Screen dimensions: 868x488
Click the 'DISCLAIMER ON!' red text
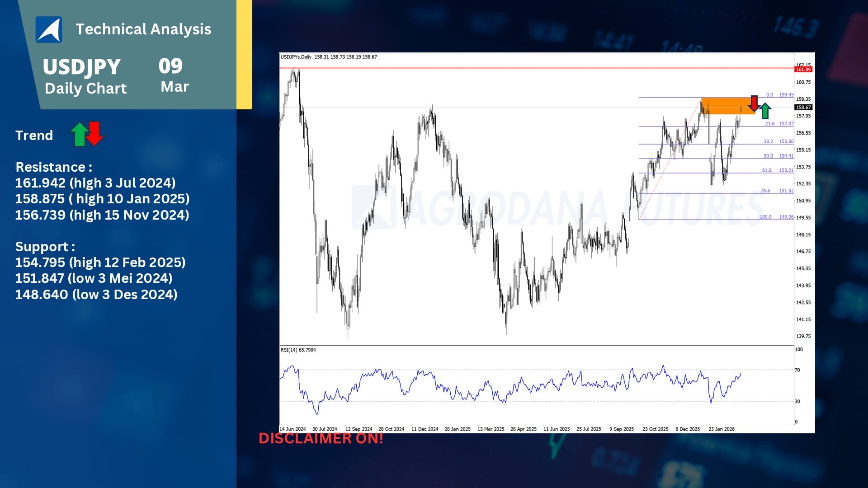(321, 438)
